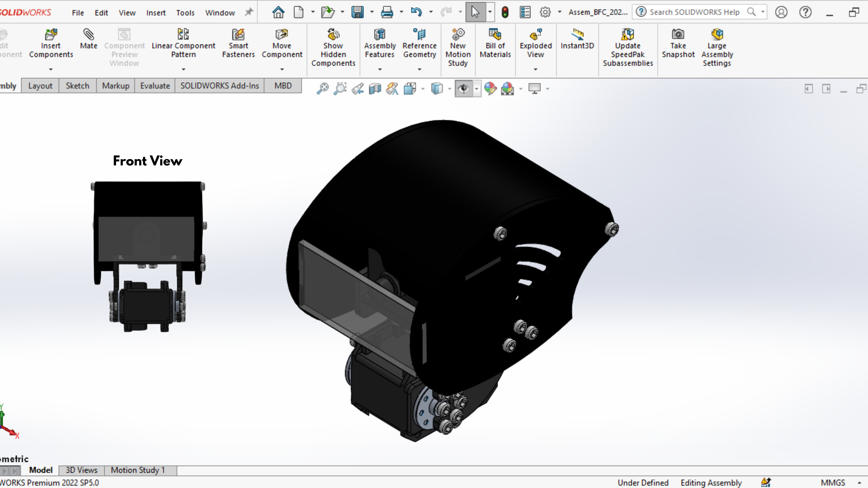Open the Edit menu
Image resolution: width=868 pixels, height=488 pixels.
[x=101, y=13]
